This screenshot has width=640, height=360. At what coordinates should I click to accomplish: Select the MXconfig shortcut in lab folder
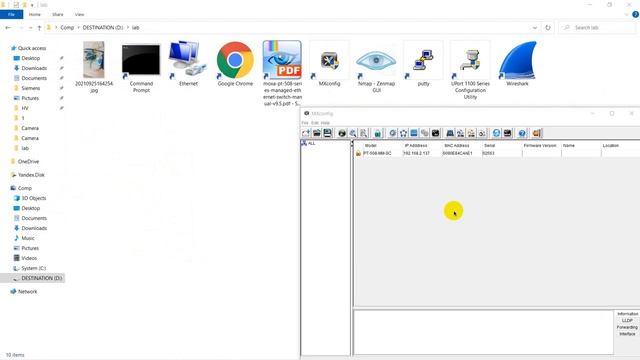click(329, 64)
